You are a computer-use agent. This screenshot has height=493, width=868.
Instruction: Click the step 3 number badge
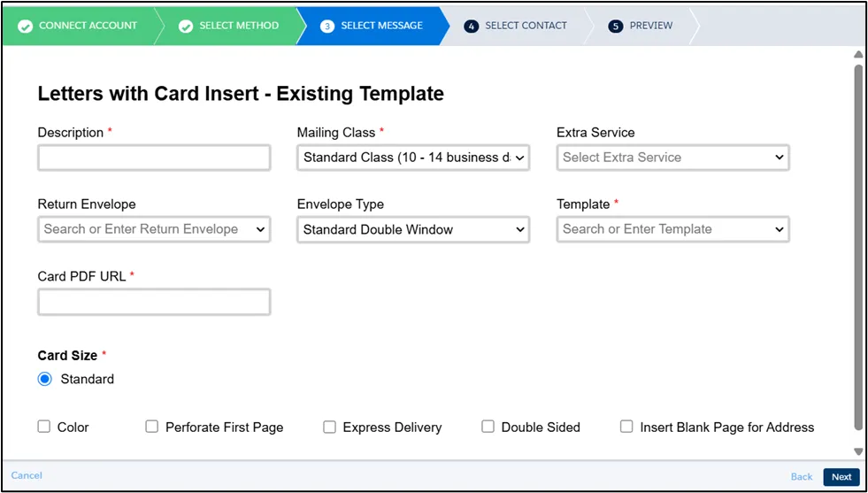(327, 27)
